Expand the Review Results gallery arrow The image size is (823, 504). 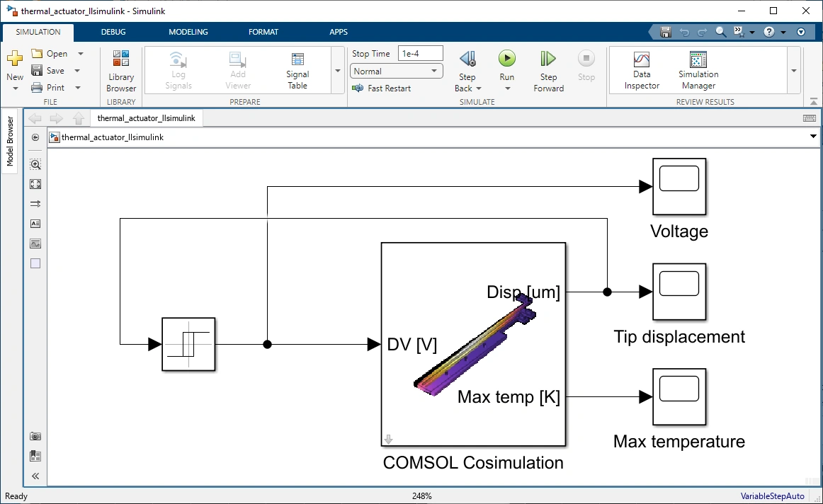(794, 71)
